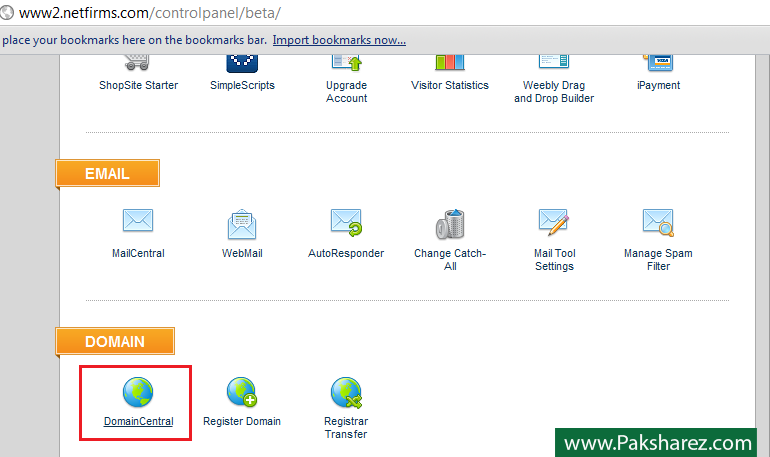Open the MailCentral envelope icon
The width and height of the screenshot is (770, 457).
[138, 220]
